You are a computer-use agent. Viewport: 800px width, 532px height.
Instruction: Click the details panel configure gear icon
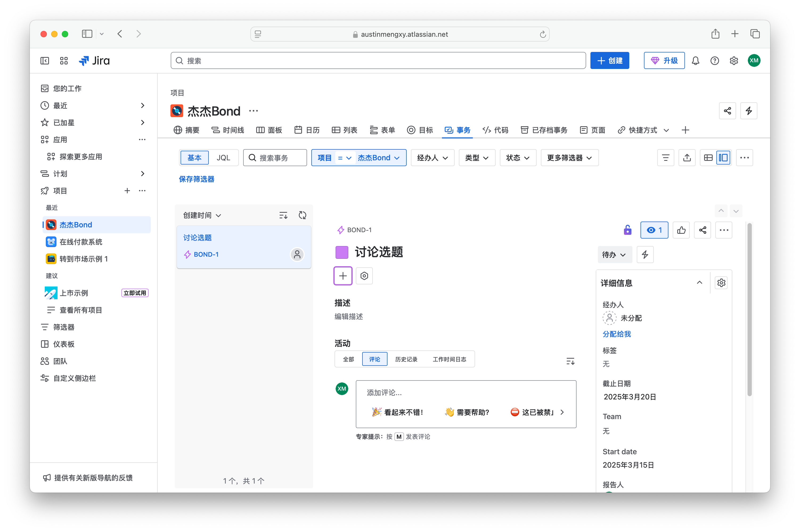721,283
